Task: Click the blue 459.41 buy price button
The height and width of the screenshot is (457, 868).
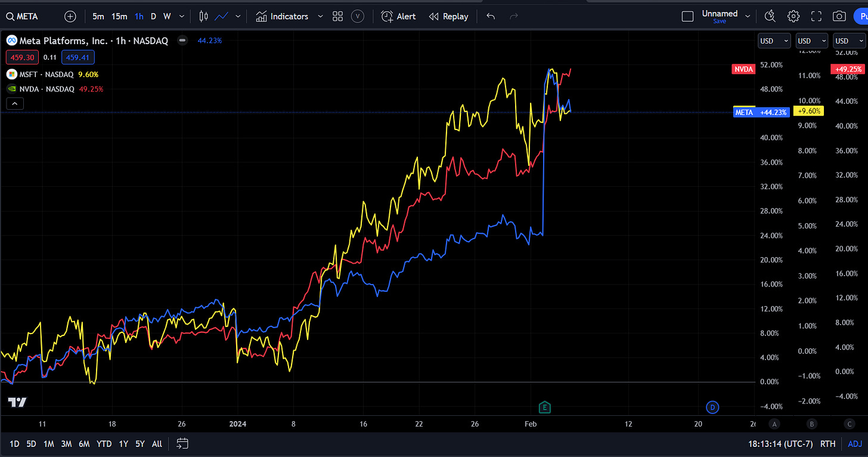Action: [x=77, y=57]
